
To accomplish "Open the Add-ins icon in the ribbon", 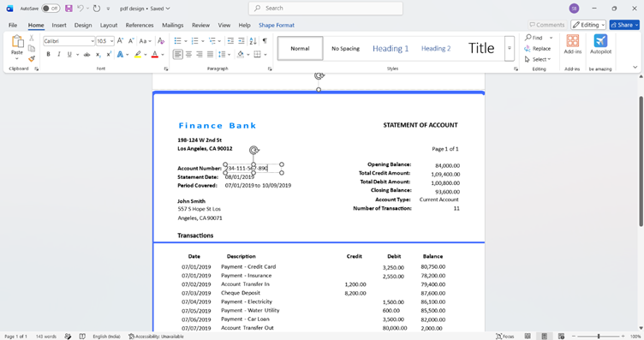I will pos(573,45).
